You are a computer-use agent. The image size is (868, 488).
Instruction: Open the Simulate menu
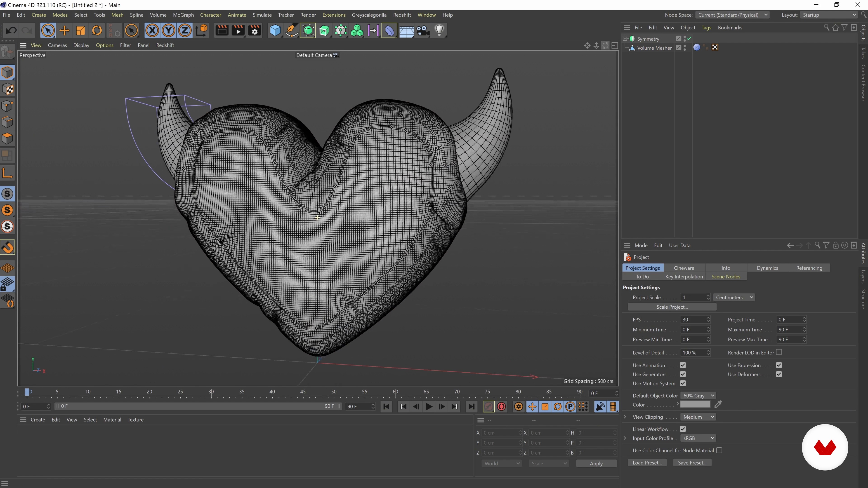[262, 15]
